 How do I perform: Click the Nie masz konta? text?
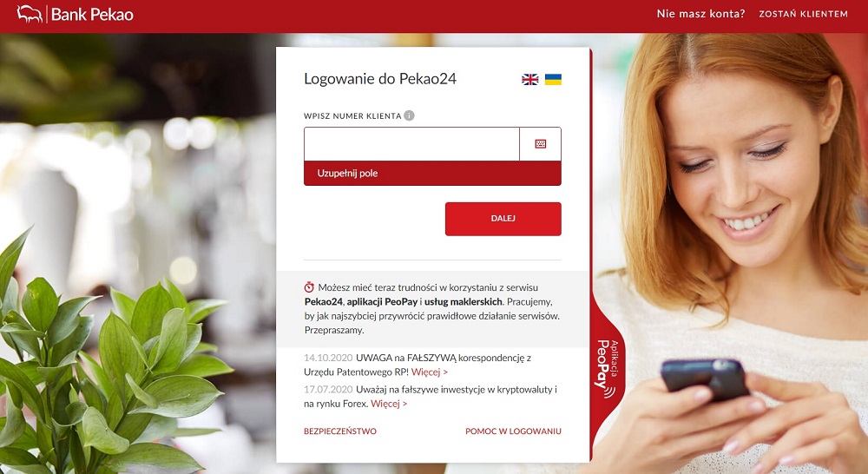click(700, 14)
